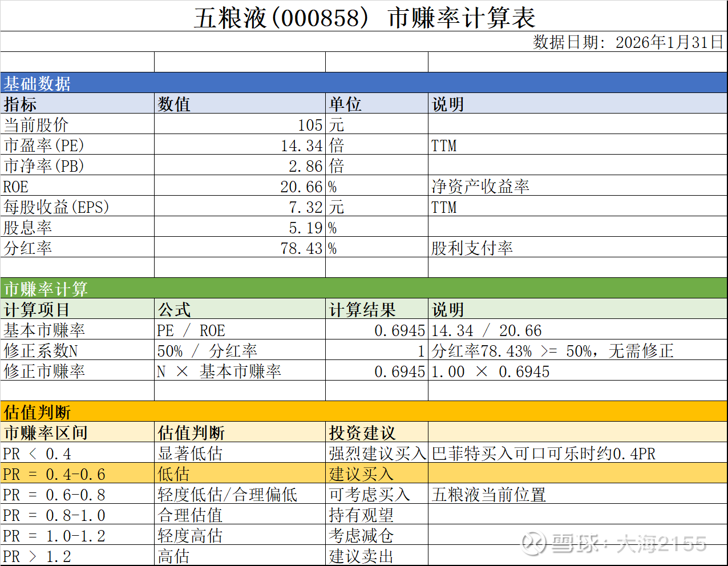This screenshot has height=566, width=728.
Task: Select the 投资建议 column header
Action: [x=377, y=432]
